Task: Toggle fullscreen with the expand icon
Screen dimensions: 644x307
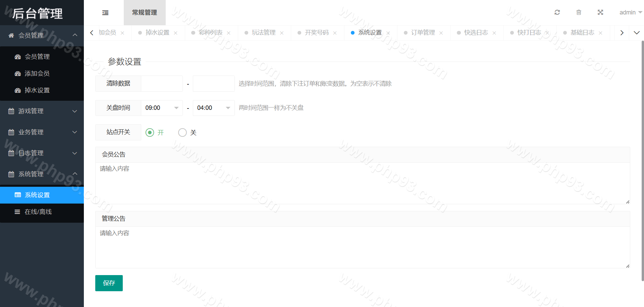Action: click(600, 12)
